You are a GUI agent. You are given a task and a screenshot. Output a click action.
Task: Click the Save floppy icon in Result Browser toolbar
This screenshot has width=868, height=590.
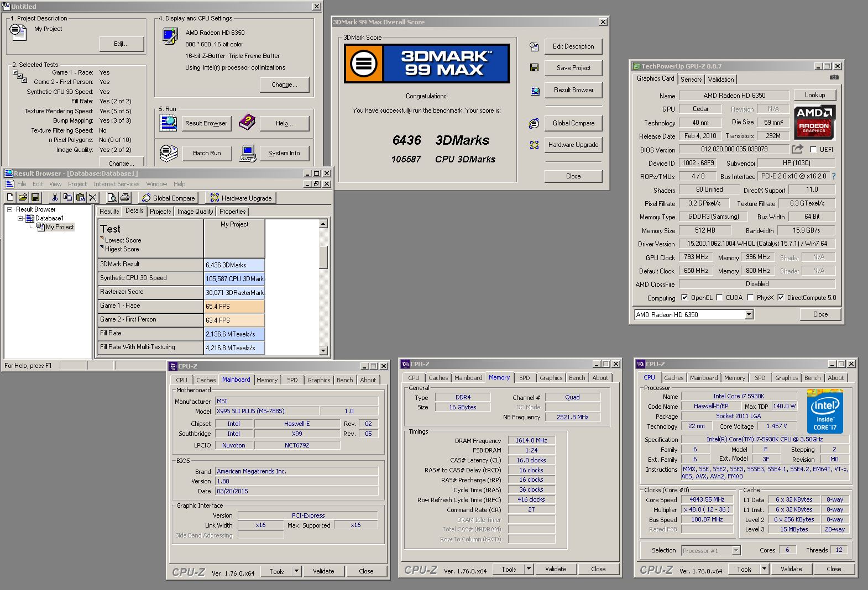click(35, 197)
